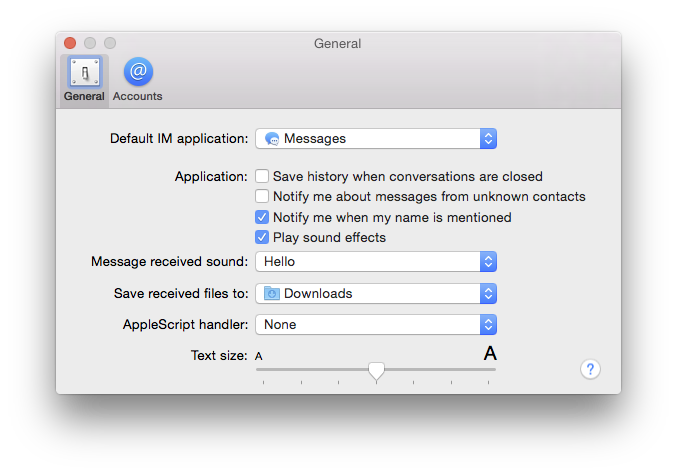Open the General preferences tab

84,80
